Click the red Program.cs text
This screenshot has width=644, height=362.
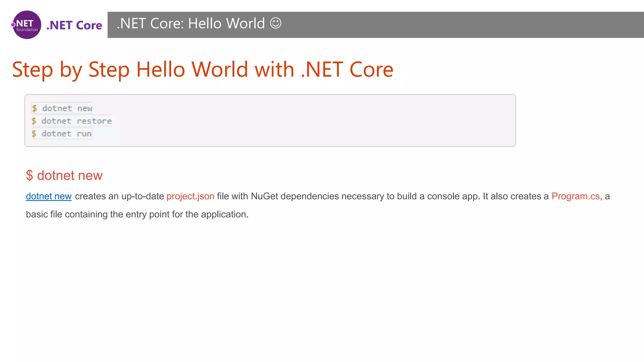click(x=575, y=196)
